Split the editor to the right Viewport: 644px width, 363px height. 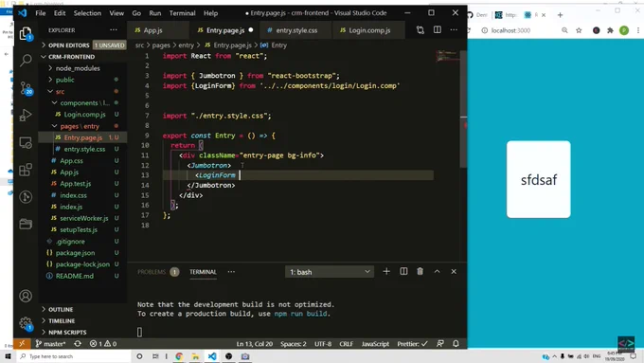click(x=437, y=30)
